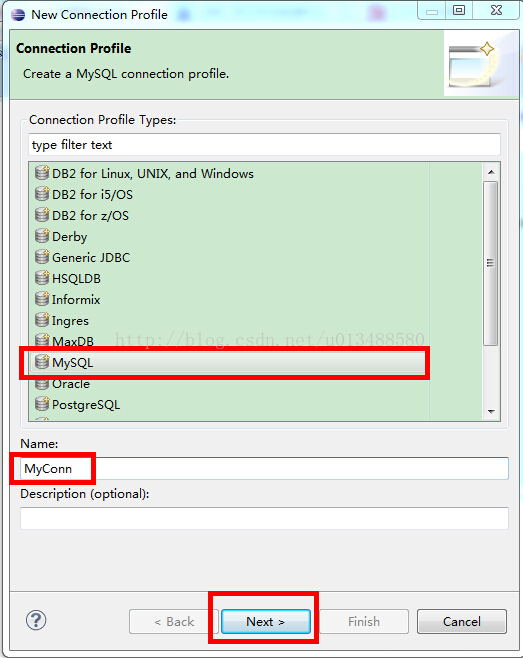Click the Generic JDBC database icon
Viewport: 523px width, 658px height.
[42, 256]
